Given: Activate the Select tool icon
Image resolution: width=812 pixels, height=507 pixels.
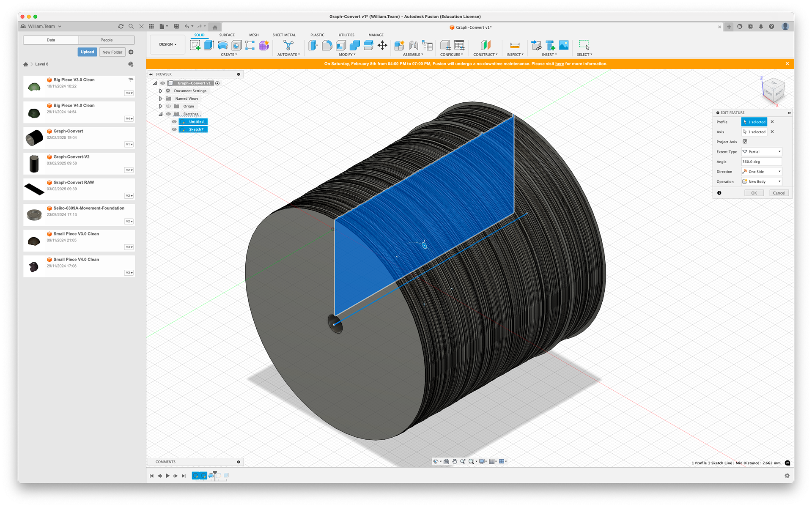Looking at the screenshot, I should tap(584, 45).
